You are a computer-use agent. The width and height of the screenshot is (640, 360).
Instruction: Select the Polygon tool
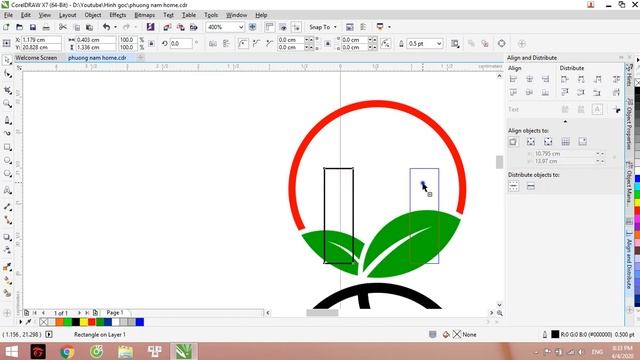click(7, 174)
